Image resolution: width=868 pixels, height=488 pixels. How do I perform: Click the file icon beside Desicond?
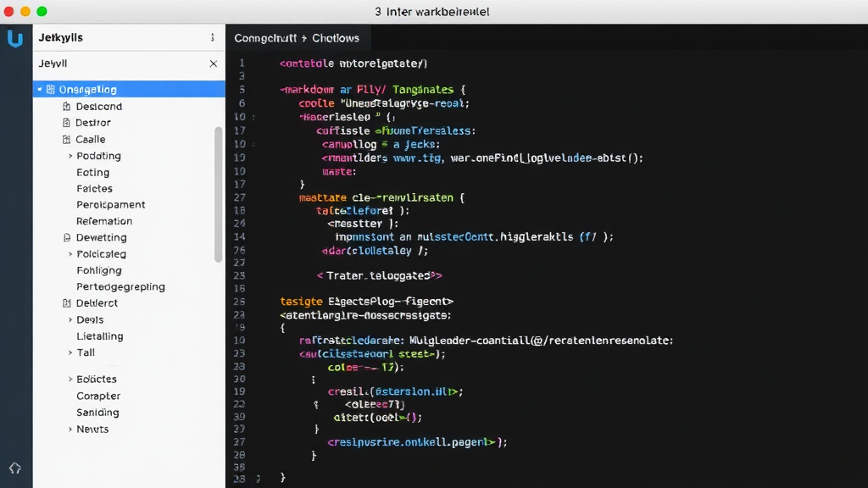coord(67,106)
